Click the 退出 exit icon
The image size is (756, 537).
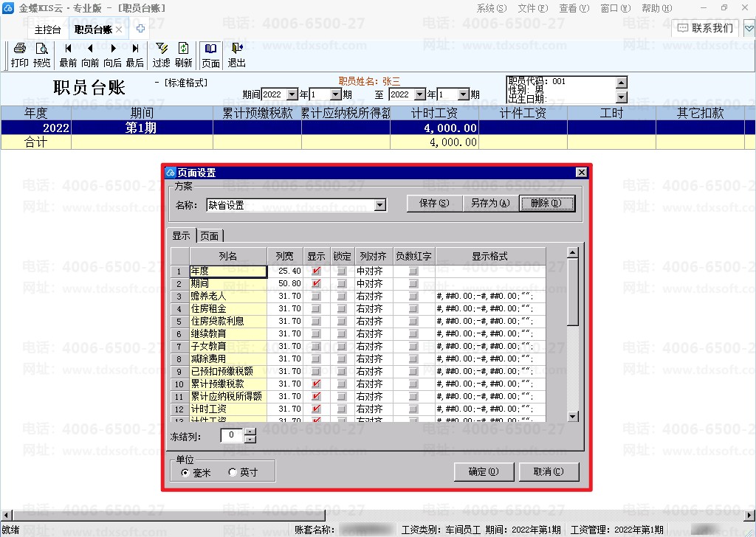237,55
